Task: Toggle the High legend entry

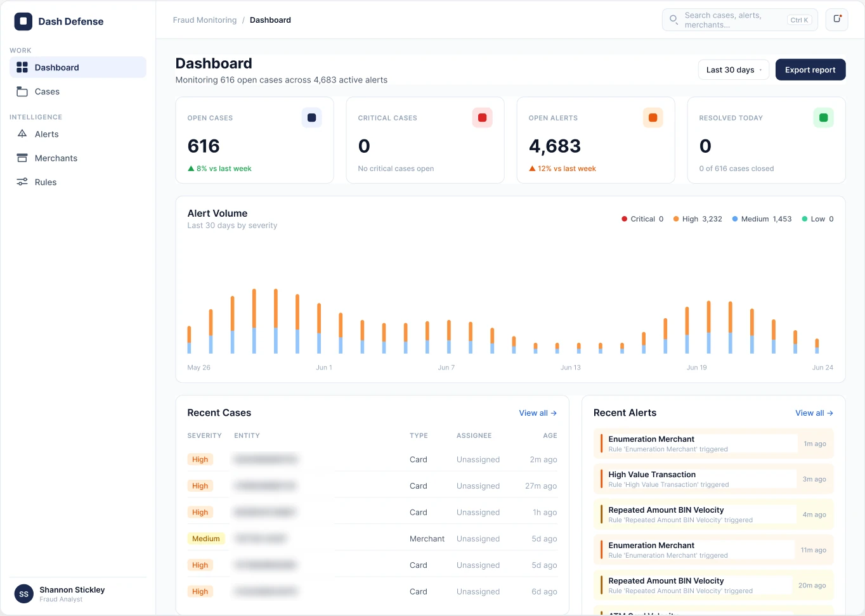Action: click(x=698, y=219)
